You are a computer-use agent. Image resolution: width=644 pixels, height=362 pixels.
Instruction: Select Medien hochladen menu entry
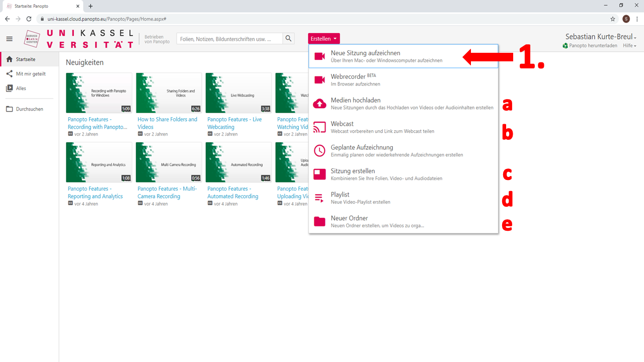[x=404, y=104]
